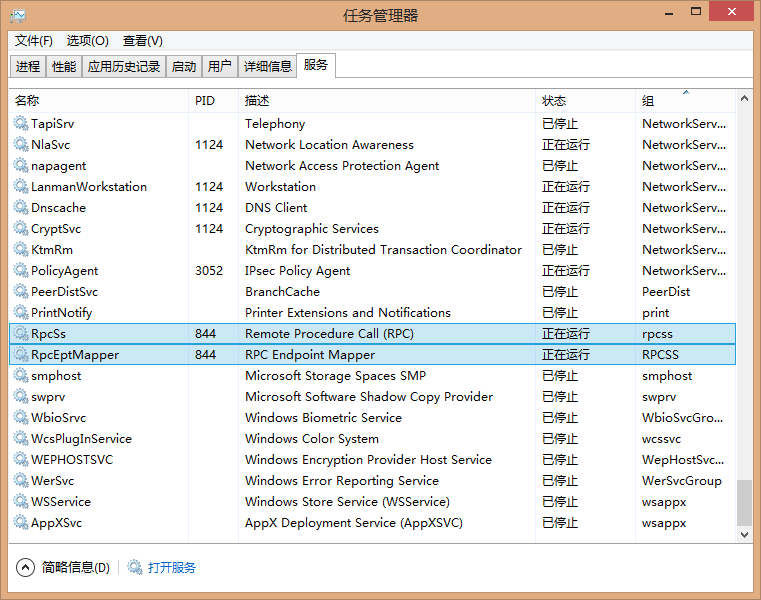The width and height of the screenshot is (761, 600).
Task: Click the vertical scrollbar thumb
Action: (x=744, y=502)
